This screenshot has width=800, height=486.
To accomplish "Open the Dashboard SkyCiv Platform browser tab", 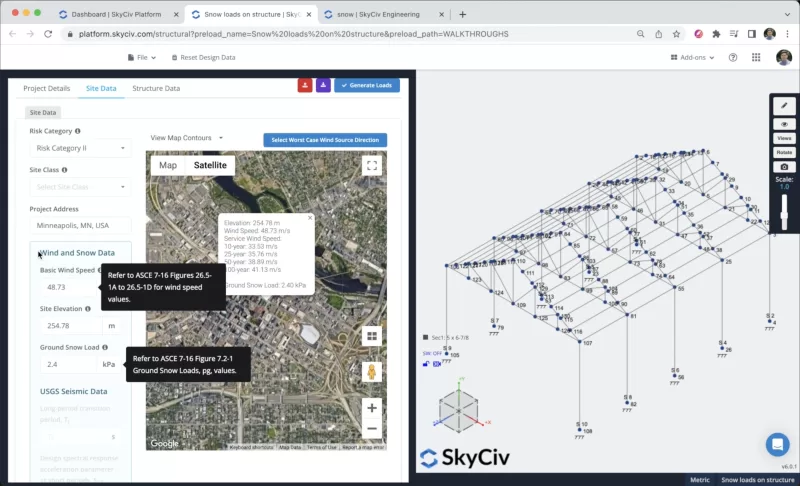I will pos(118,14).
